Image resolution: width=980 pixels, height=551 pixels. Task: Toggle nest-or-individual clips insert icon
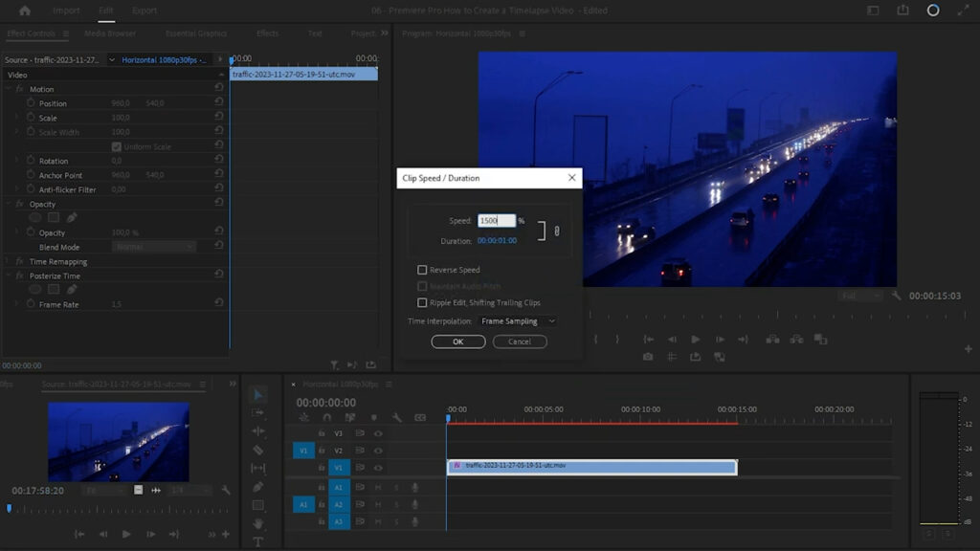[303, 417]
